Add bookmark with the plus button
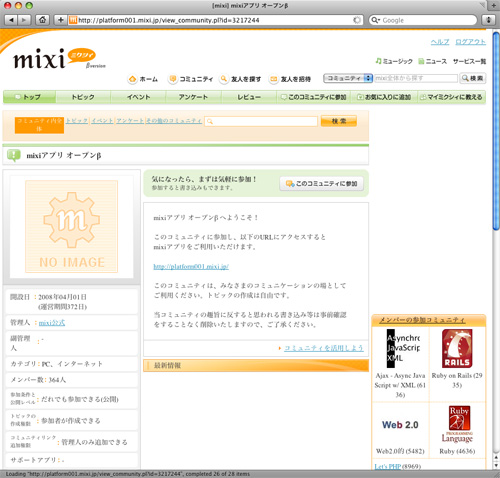The height and width of the screenshot is (478, 500). [x=60, y=20]
